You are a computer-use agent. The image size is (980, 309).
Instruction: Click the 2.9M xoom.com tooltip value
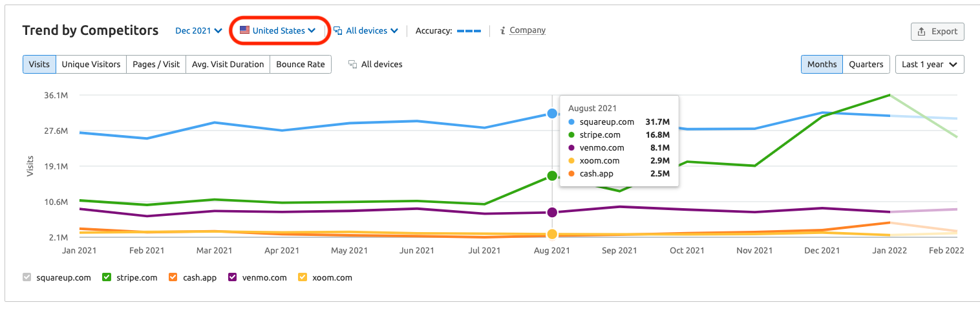660,160
